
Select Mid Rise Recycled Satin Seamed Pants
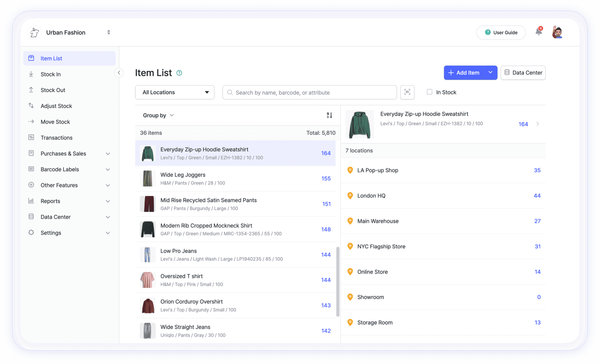click(235, 204)
